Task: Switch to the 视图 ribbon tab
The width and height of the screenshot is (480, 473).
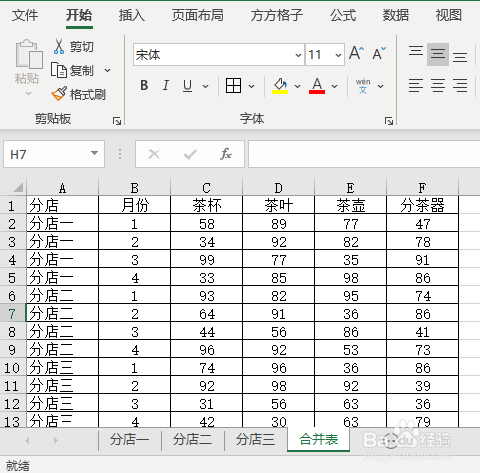Action: pos(449,15)
